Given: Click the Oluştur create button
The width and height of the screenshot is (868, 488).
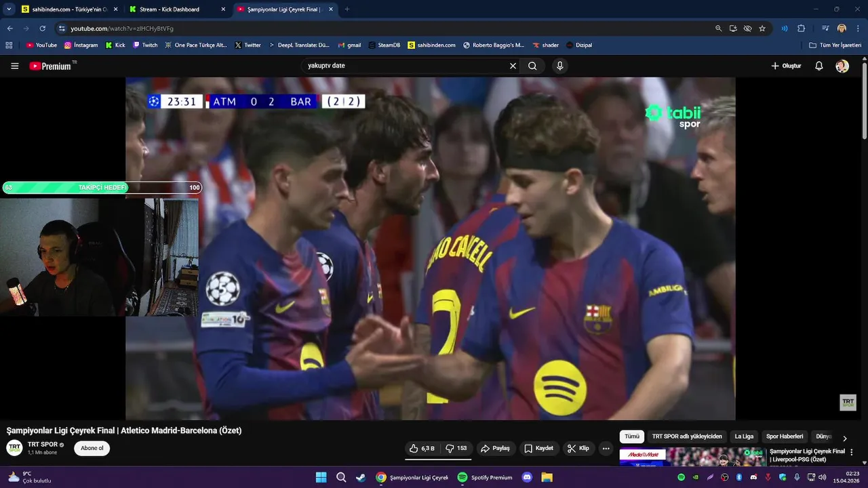Looking at the screenshot, I should [x=786, y=66].
